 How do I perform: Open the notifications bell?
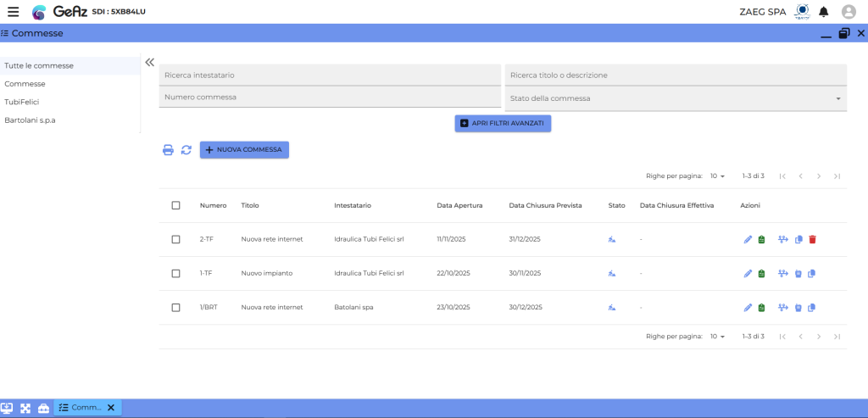click(x=823, y=12)
